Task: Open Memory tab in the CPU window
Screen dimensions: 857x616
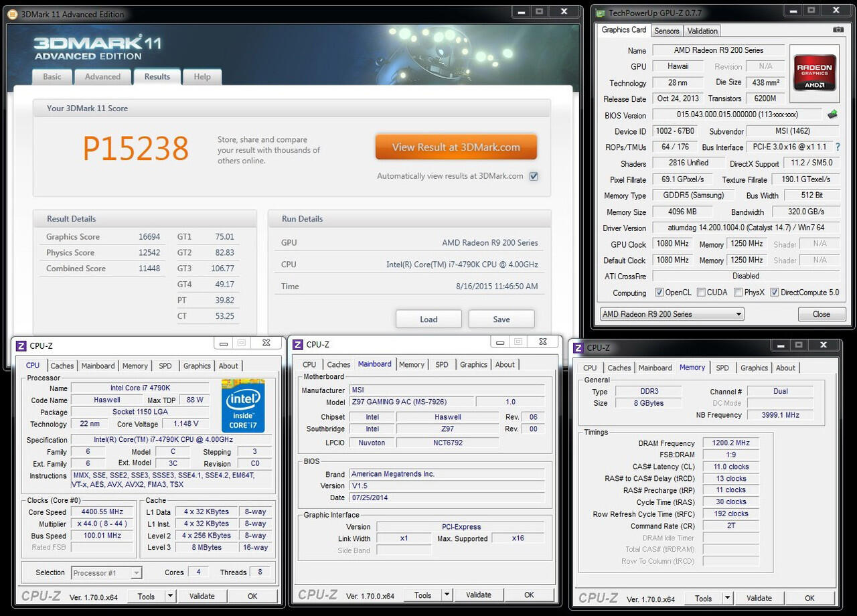Action: pos(135,366)
